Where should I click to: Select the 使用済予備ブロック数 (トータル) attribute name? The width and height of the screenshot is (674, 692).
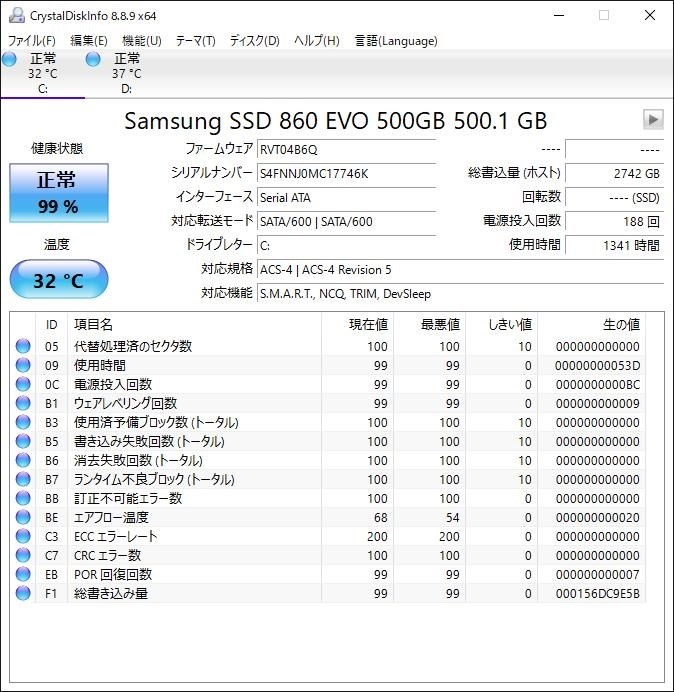pyautogui.click(x=156, y=422)
